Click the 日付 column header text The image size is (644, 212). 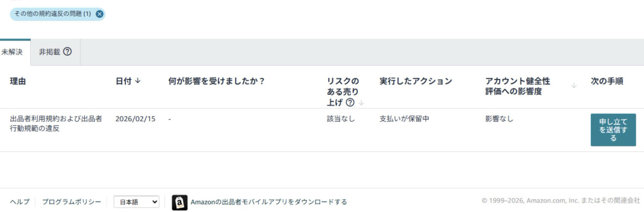(123, 81)
